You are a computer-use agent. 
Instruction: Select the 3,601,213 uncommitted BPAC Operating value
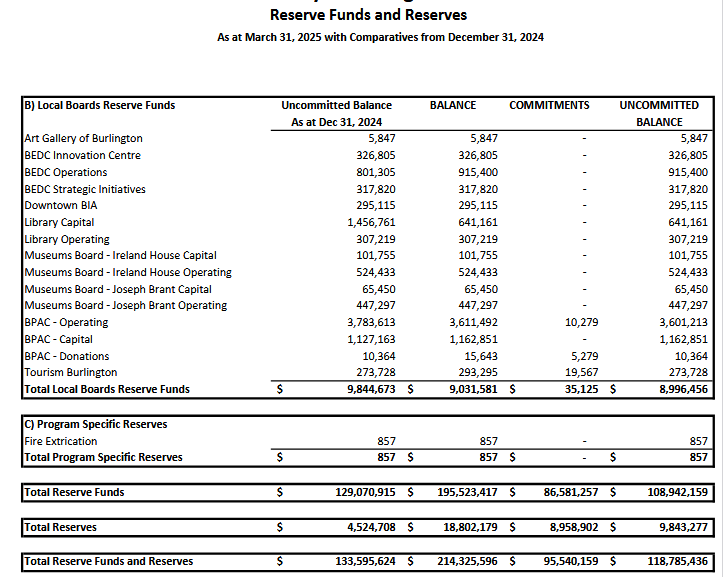(683, 322)
